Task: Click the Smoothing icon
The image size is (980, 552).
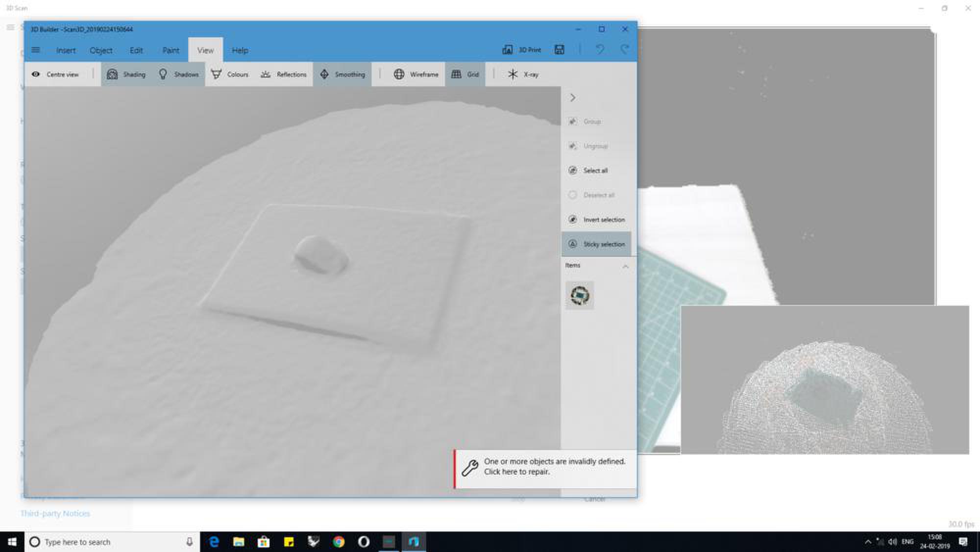Action: 324,75
